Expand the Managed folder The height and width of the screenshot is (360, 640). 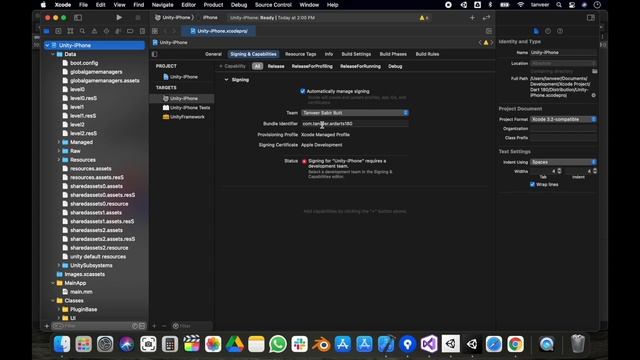click(58, 142)
